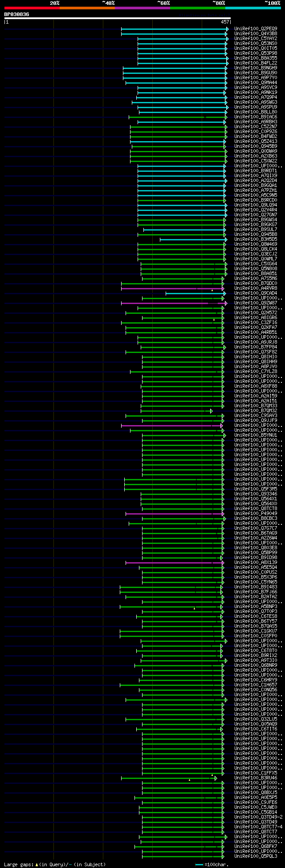Open hit UniRef100_C5YAY2
The image size is (285, 868).
[256, 38]
